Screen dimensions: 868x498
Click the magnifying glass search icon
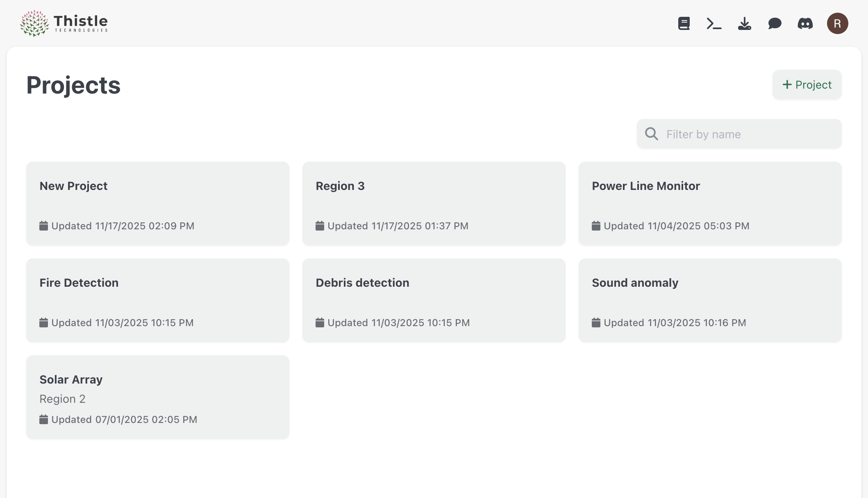click(x=651, y=134)
